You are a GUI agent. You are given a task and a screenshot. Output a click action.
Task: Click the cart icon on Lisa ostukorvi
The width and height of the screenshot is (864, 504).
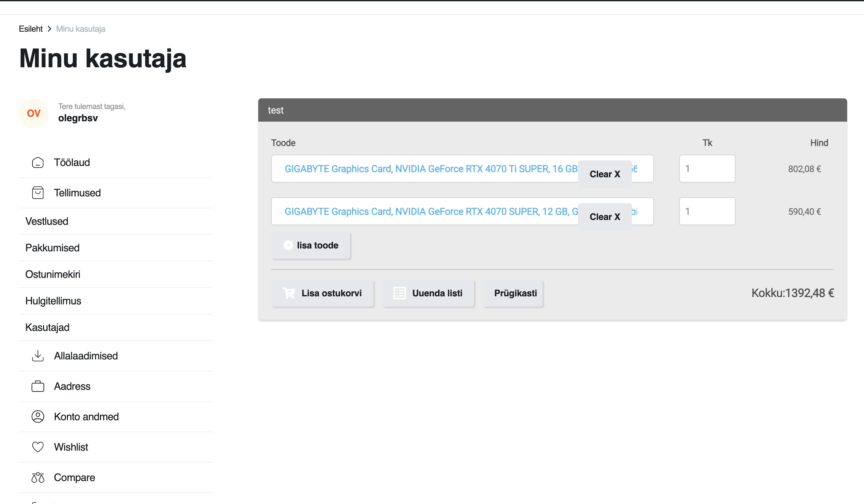289,293
